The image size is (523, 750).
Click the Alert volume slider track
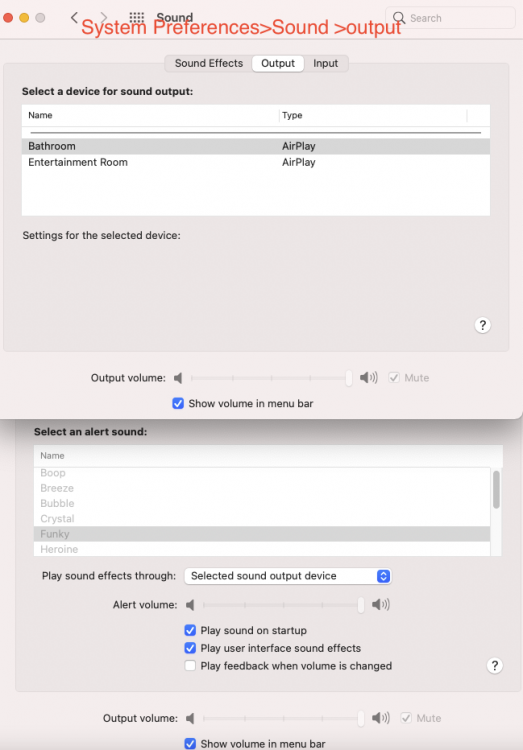(x=282, y=605)
